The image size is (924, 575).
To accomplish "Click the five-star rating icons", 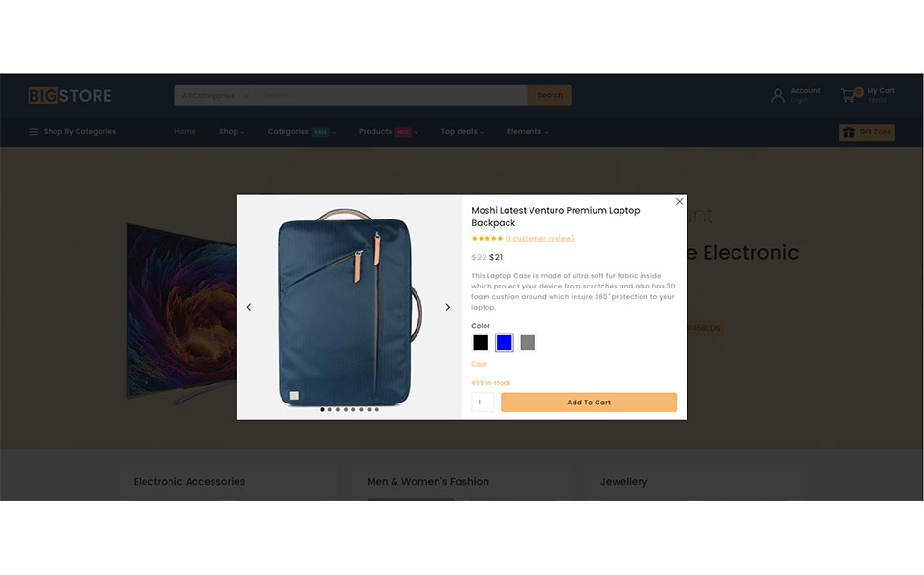I will coord(486,239).
